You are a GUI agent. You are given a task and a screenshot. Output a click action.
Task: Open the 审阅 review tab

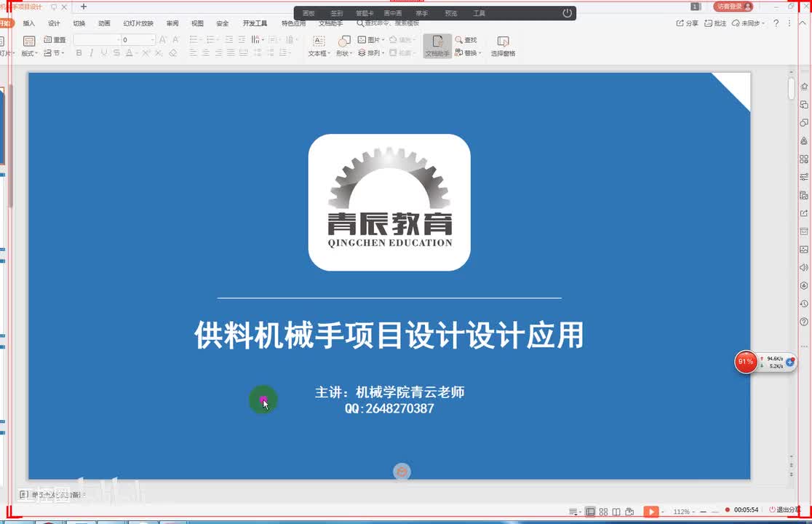click(172, 23)
